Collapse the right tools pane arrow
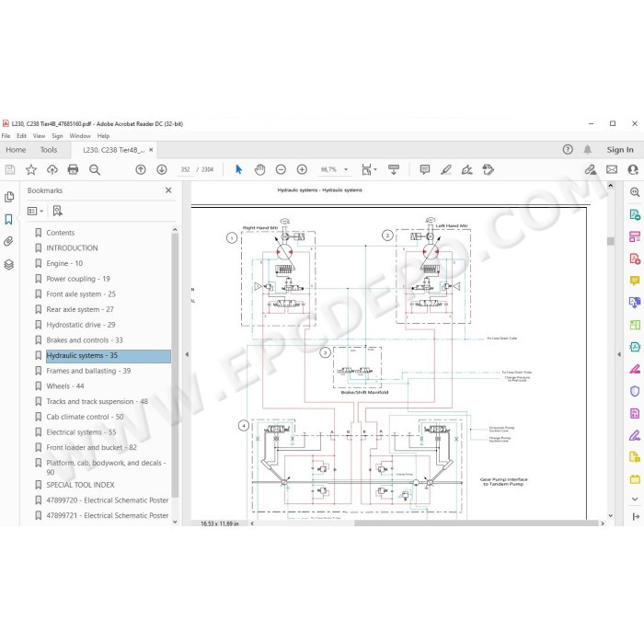Screen dimensions: 644x644 pyautogui.click(x=619, y=354)
